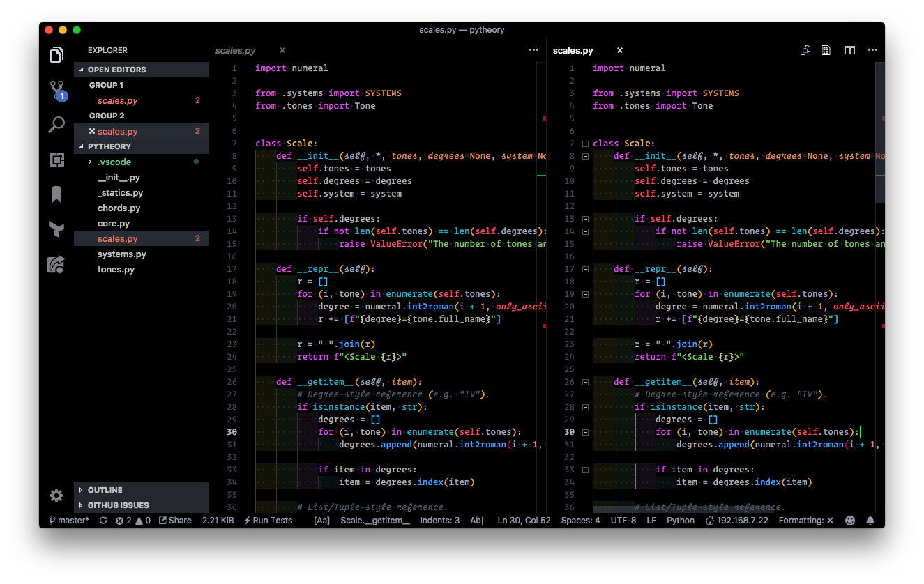The image size is (924, 584).
Task: Open core.py in the file tree
Action: coord(141,224)
